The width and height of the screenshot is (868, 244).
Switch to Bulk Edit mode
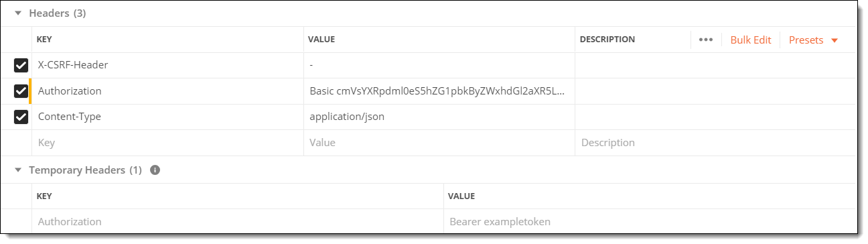click(x=751, y=40)
